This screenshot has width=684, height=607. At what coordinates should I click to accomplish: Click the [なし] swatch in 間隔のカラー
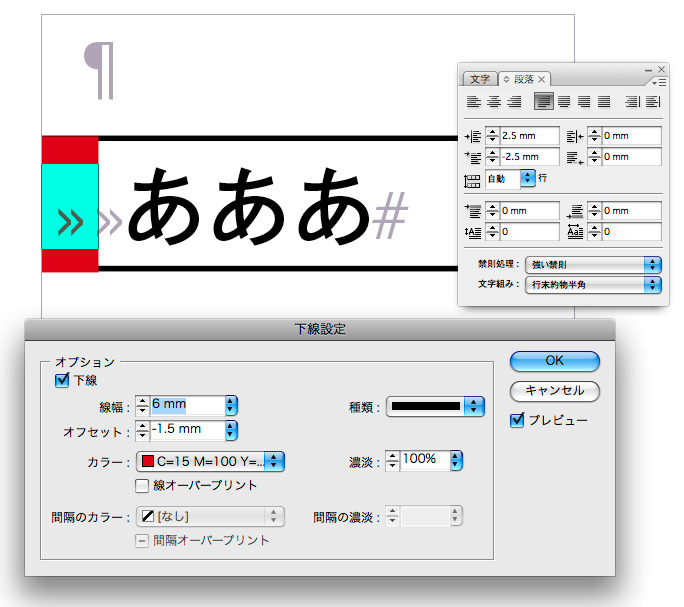pos(148,516)
